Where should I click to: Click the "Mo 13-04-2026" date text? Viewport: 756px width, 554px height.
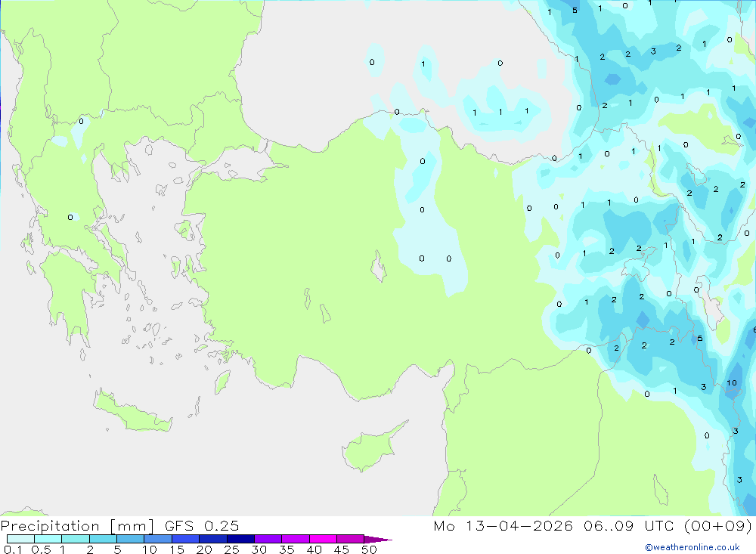coord(503,525)
